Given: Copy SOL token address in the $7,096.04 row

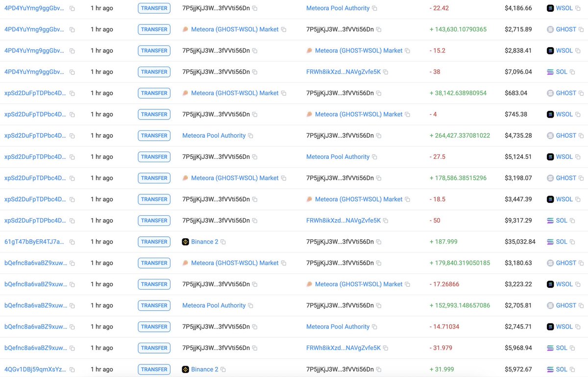Looking at the screenshot, I should 572,72.
